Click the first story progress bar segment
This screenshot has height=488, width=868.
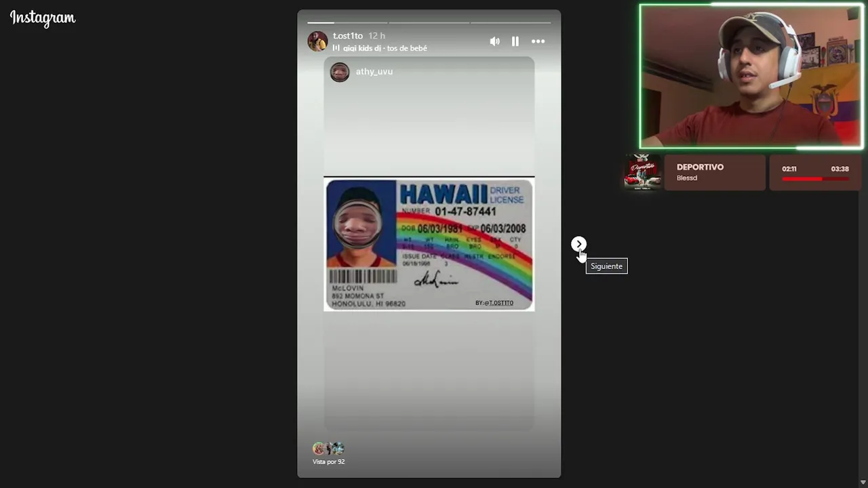tap(347, 22)
